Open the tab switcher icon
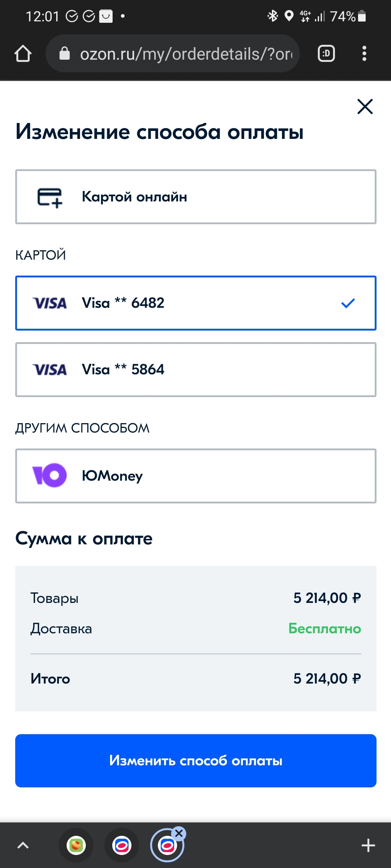The width and height of the screenshot is (391, 868). pyautogui.click(x=326, y=54)
